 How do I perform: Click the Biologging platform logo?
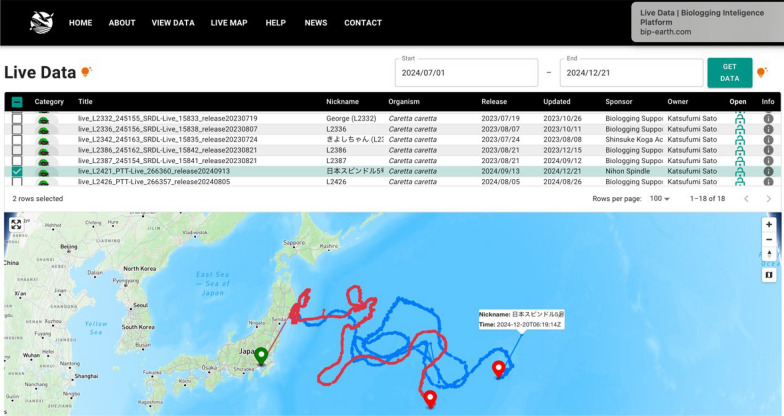(x=41, y=22)
